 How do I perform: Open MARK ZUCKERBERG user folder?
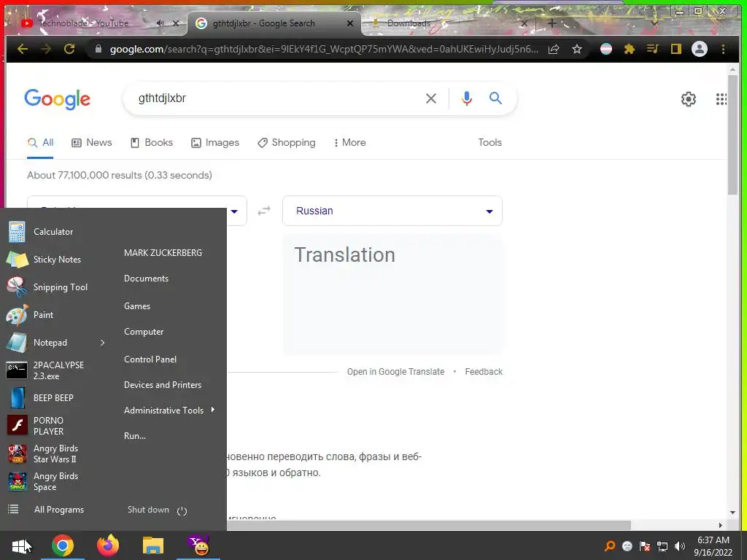[163, 253]
